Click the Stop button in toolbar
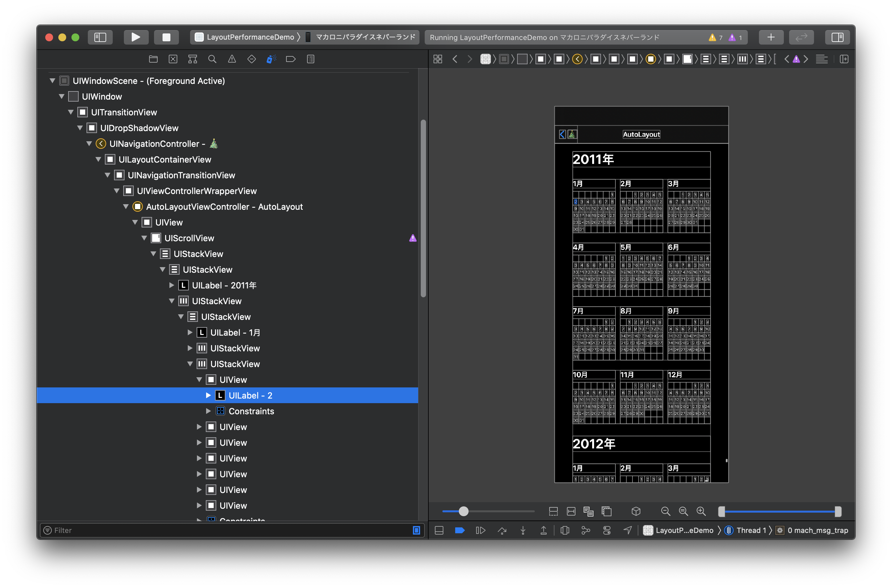The image size is (892, 588). tap(166, 37)
